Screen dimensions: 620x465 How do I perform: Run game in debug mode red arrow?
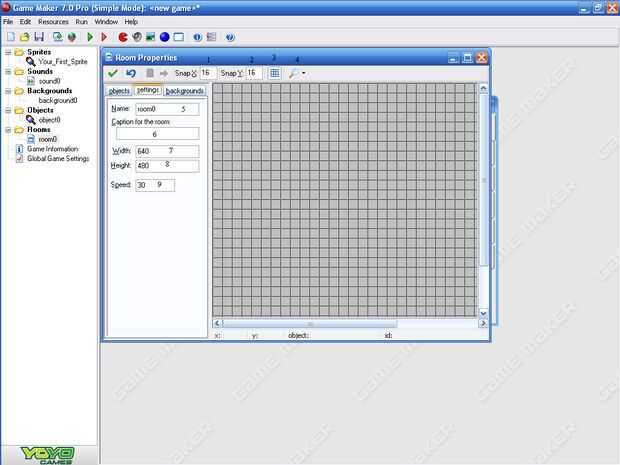(104, 37)
